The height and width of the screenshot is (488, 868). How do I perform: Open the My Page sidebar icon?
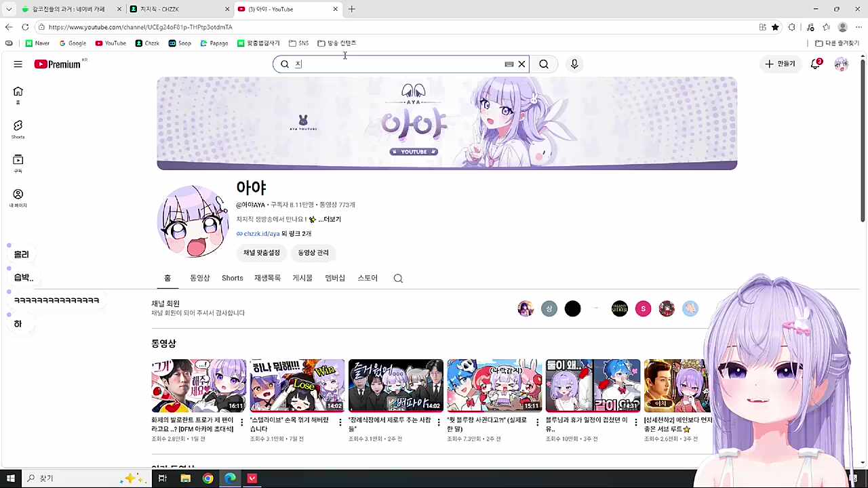coord(18,198)
